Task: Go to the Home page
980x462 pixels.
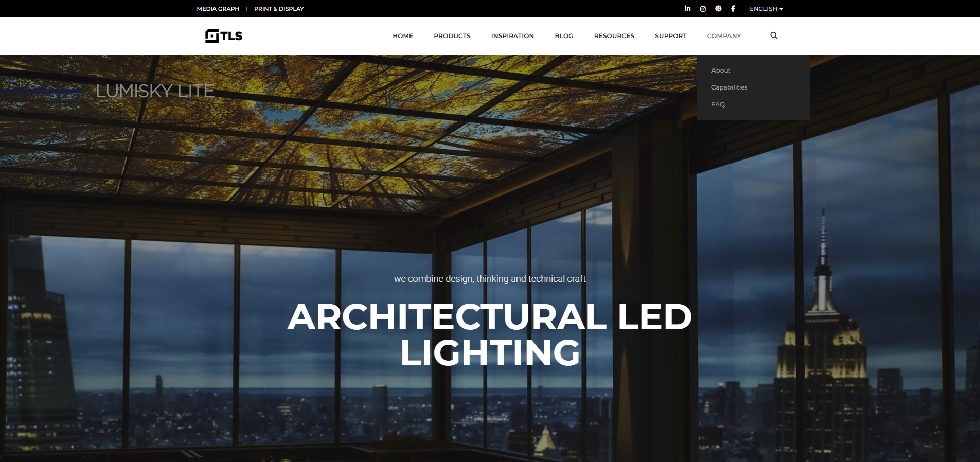Action: (x=402, y=36)
